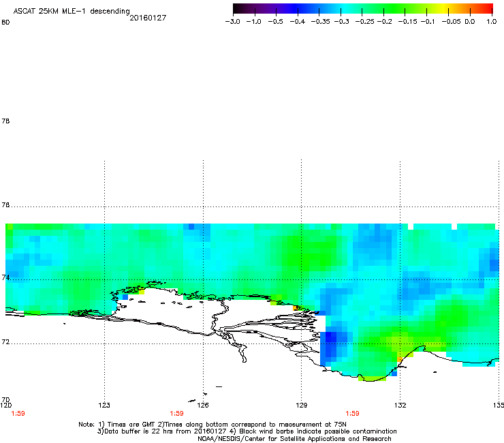
Task: Click the NOAA/NESDIS credit line
Action: (294, 439)
